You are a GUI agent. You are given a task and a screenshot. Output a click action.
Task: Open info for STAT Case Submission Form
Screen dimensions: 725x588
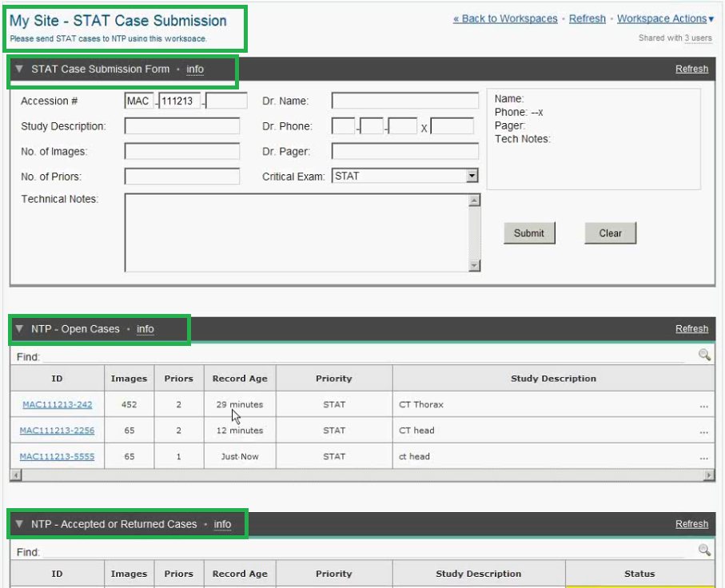(195, 70)
